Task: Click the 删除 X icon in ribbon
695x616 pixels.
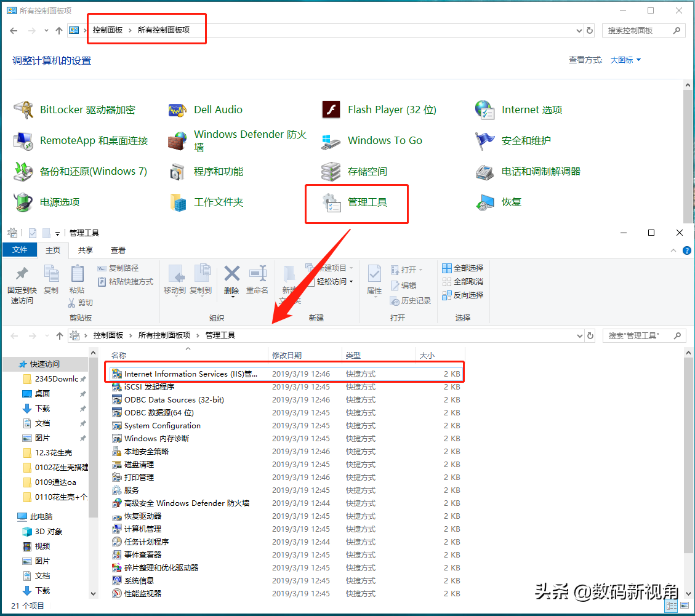Action: pos(232,274)
